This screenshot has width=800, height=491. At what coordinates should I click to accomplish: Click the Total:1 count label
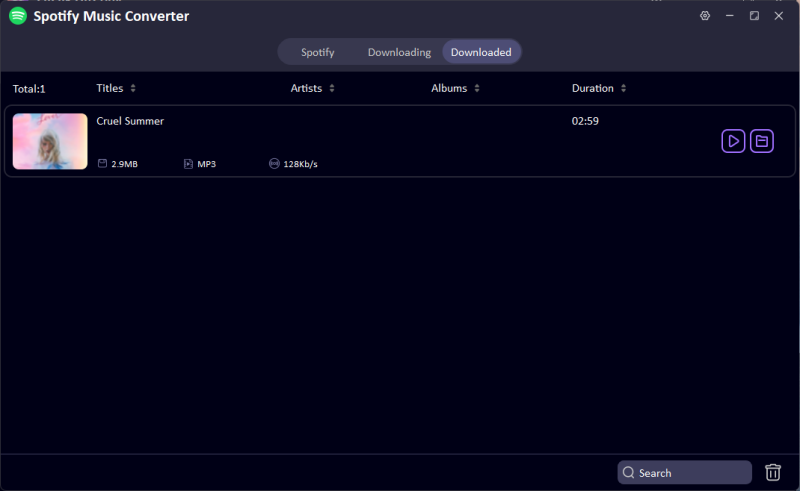pyautogui.click(x=29, y=89)
